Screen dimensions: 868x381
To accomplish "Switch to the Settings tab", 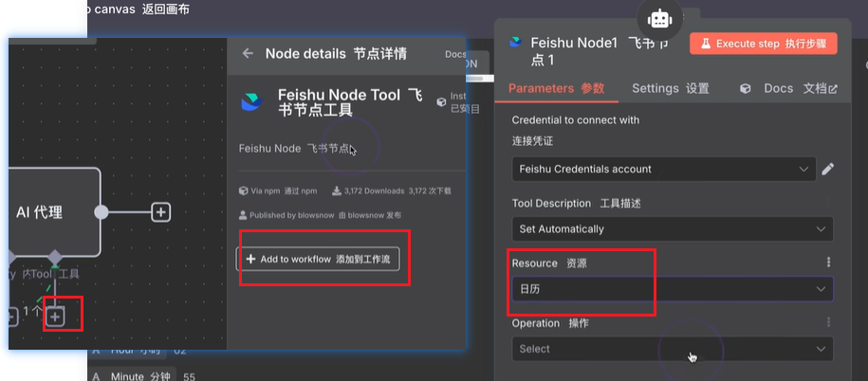I will click(671, 88).
